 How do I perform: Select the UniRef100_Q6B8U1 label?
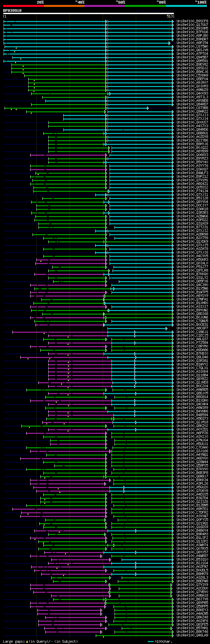[192, 133]
